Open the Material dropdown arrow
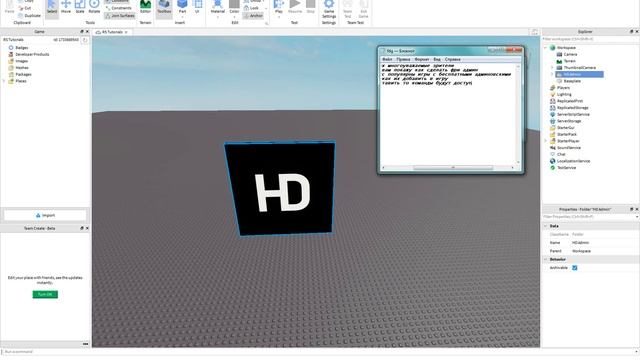Screen dimensions: 640x360 [218, 17]
